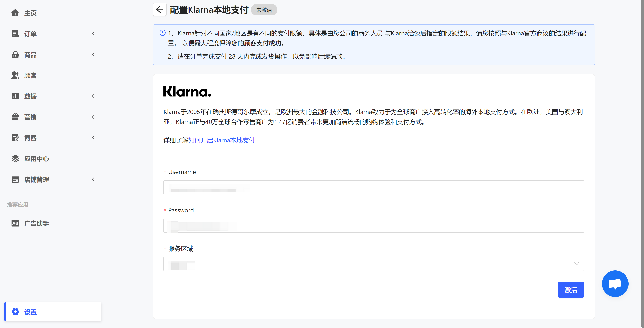Expand the 订单 menu chevron
The height and width of the screenshot is (328, 644).
click(x=93, y=33)
